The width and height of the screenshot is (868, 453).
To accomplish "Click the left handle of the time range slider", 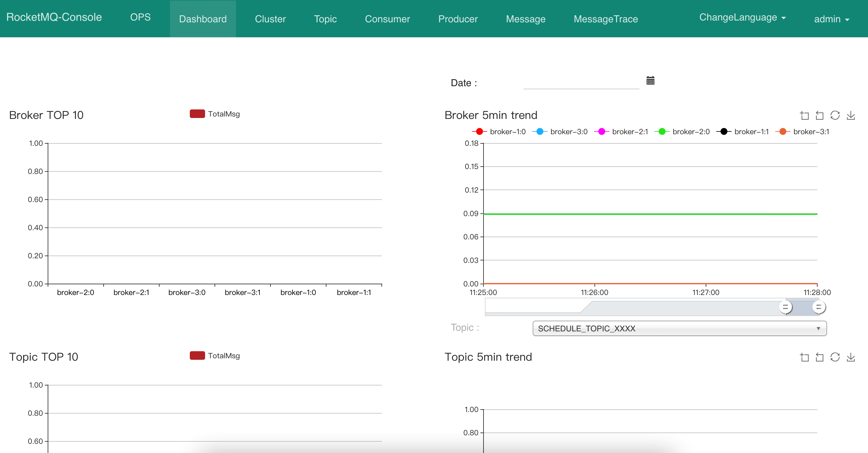I will click(x=785, y=307).
